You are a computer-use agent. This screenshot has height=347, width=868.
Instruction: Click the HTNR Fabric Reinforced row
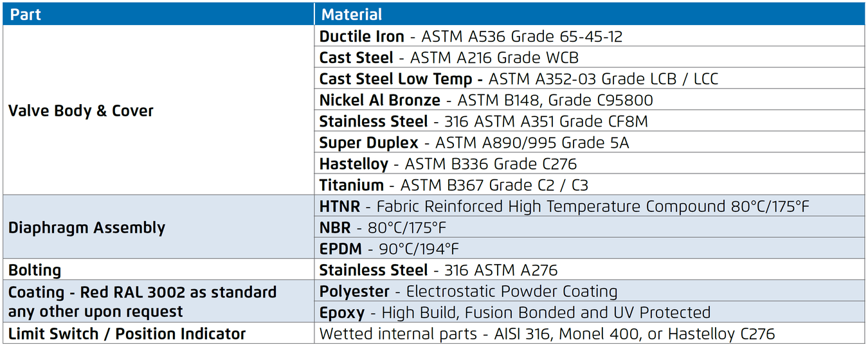(x=564, y=206)
